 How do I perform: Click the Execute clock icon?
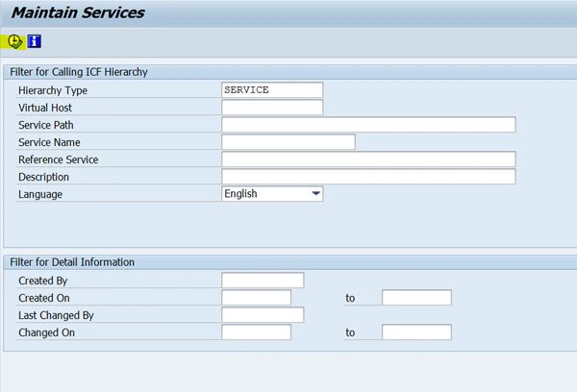click(x=14, y=41)
